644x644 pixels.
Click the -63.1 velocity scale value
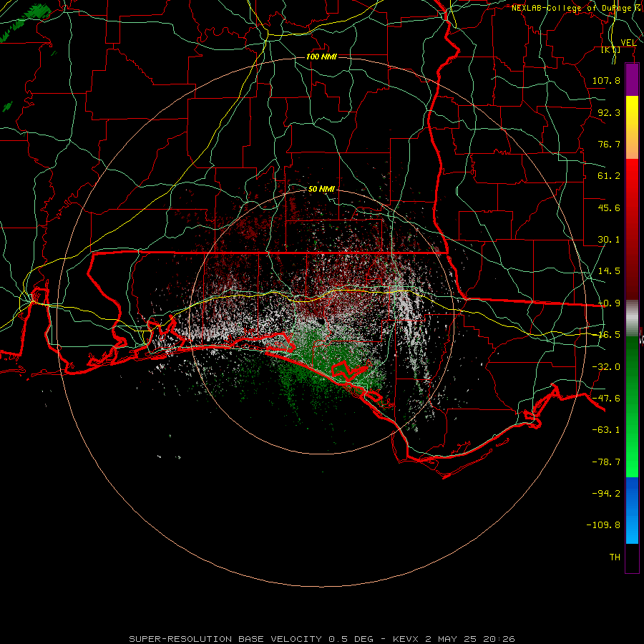606,430
